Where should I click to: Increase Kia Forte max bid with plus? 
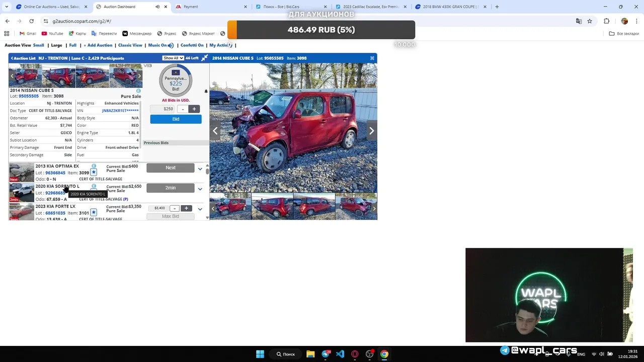point(186,208)
